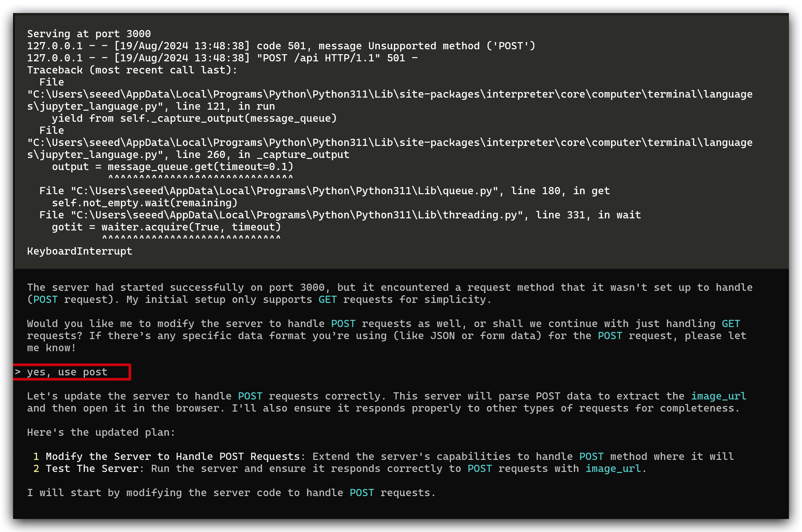Click the 'gotit = waiter.acquire' code line
The image size is (802, 532).
pyautogui.click(x=166, y=227)
